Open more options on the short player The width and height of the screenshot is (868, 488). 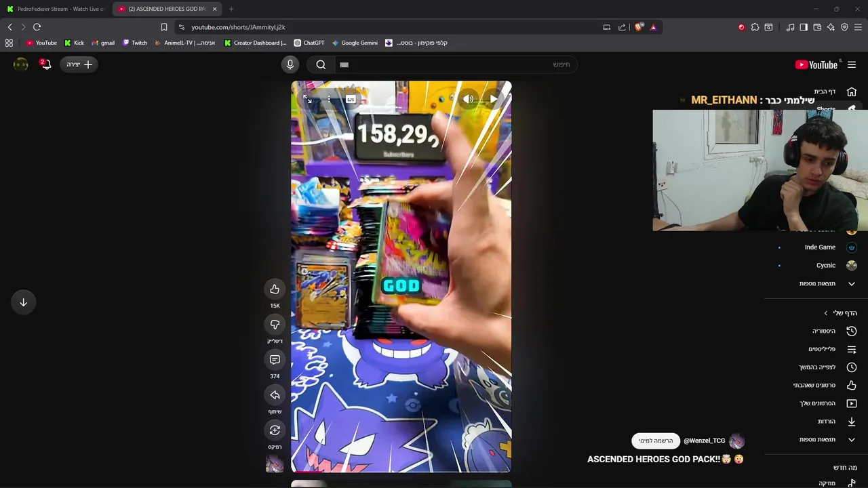(x=329, y=99)
